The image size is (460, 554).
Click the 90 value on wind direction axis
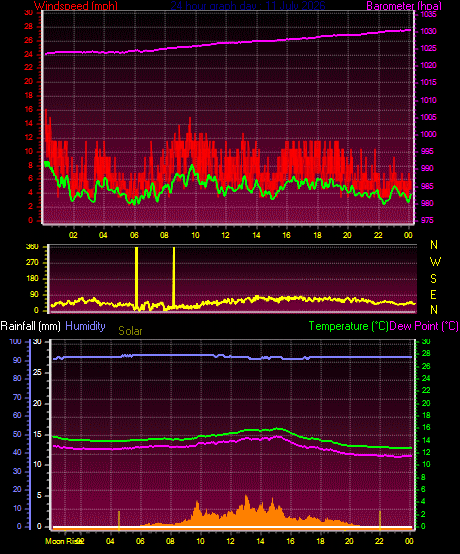[x=34, y=295]
